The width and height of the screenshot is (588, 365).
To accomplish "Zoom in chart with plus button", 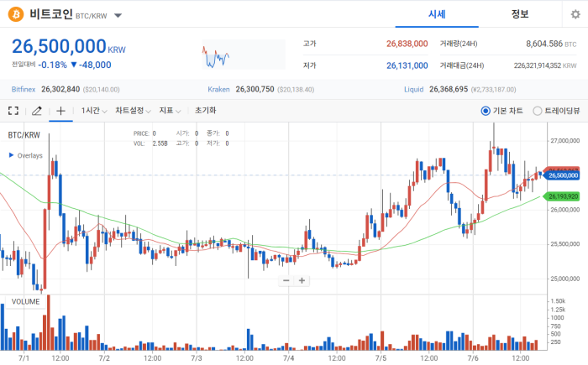I will point(302,281).
